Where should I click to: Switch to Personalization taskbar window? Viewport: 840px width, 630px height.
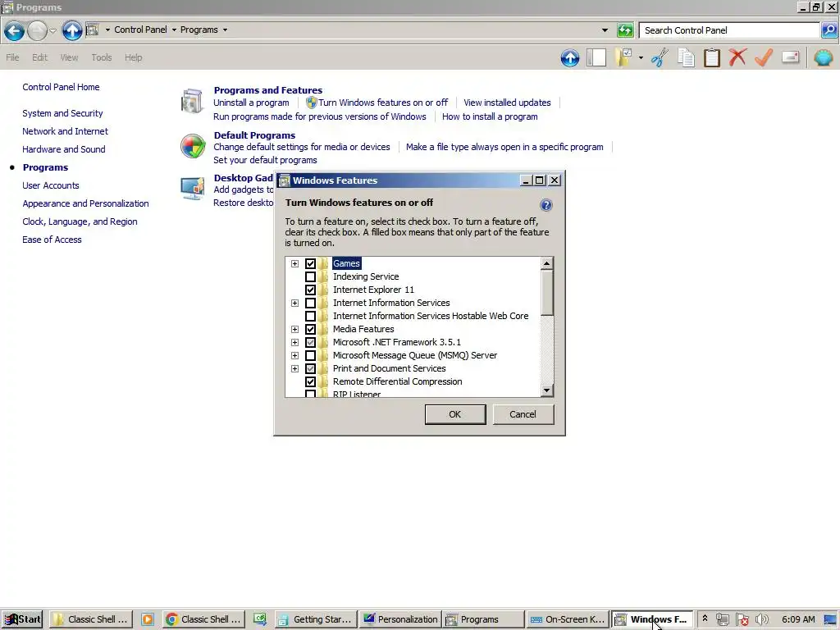coord(400,619)
